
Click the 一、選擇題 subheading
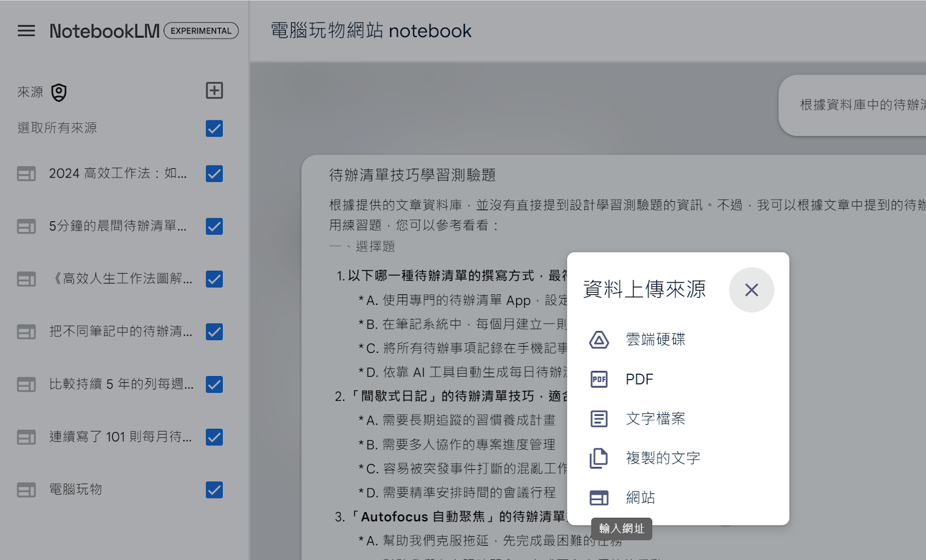click(362, 247)
